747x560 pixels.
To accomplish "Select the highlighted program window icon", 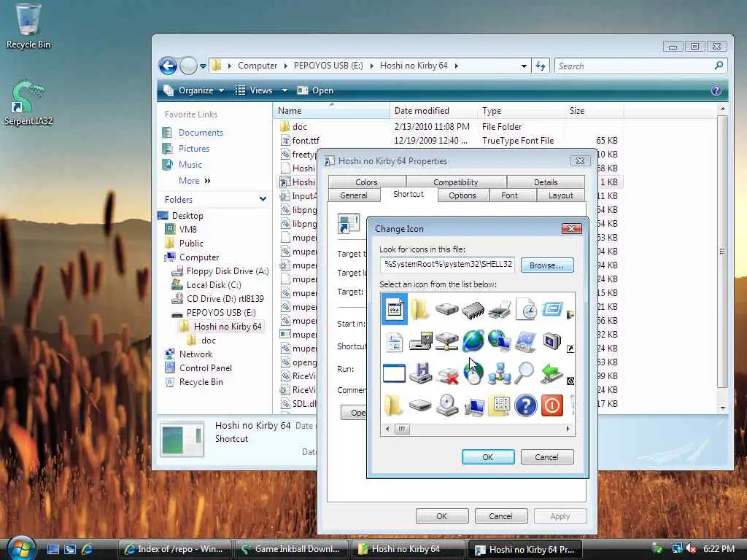I will pos(395,309).
